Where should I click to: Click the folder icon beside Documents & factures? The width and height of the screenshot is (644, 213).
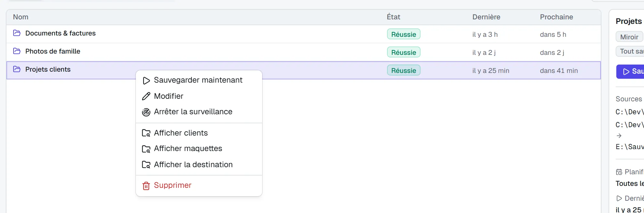[x=17, y=33]
